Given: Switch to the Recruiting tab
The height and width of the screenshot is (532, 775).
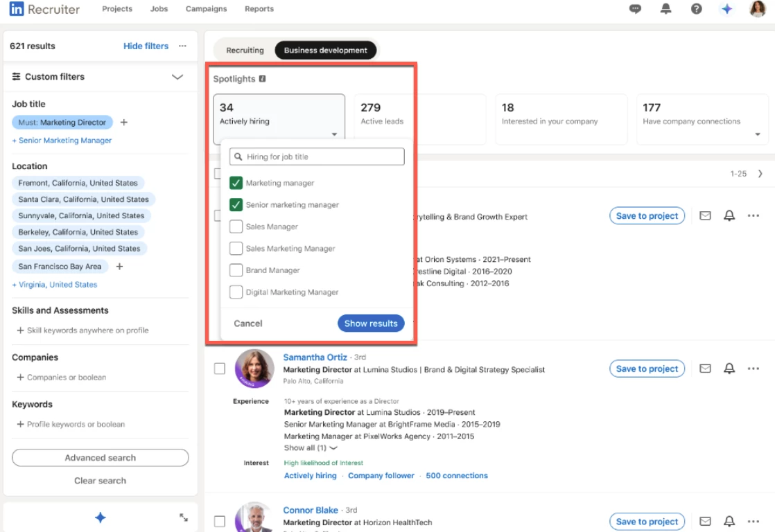Looking at the screenshot, I should click(245, 50).
